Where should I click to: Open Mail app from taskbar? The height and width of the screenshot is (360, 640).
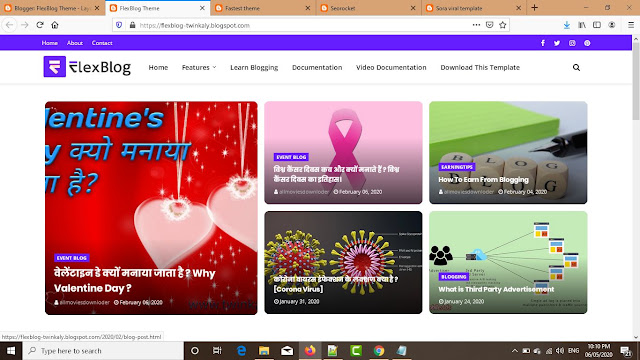(287, 351)
